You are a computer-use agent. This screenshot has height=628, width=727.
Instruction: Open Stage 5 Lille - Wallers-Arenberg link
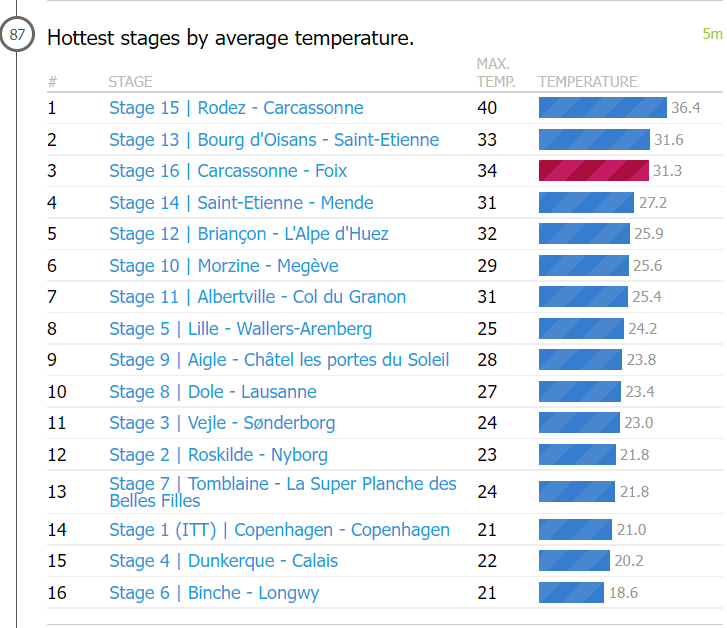240,329
